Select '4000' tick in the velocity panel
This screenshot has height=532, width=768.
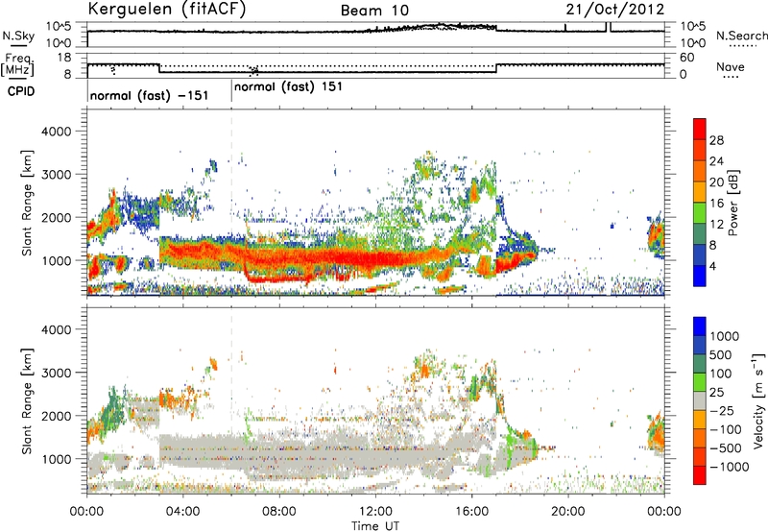pos(57,329)
